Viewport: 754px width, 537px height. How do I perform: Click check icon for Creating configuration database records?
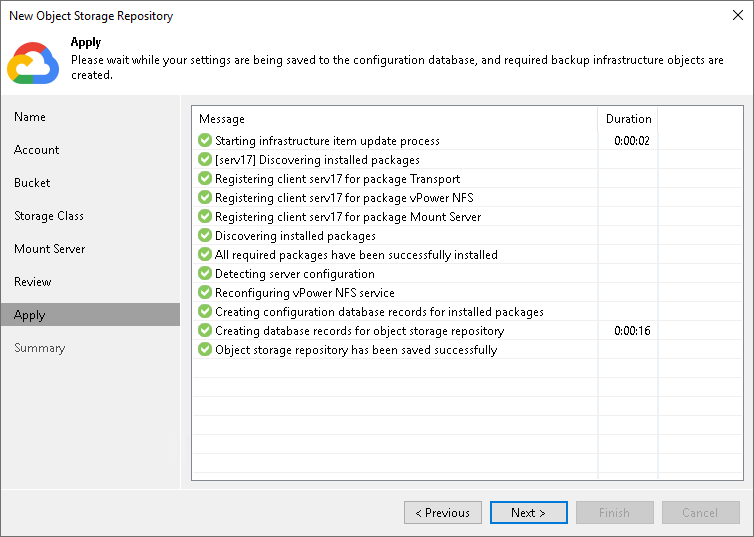click(205, 312)
